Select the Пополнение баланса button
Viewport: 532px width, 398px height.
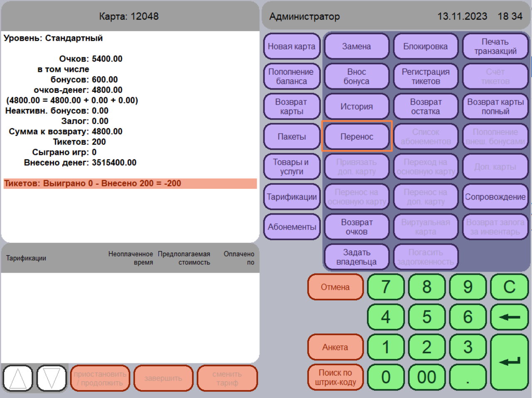click(x=292, y=76)
